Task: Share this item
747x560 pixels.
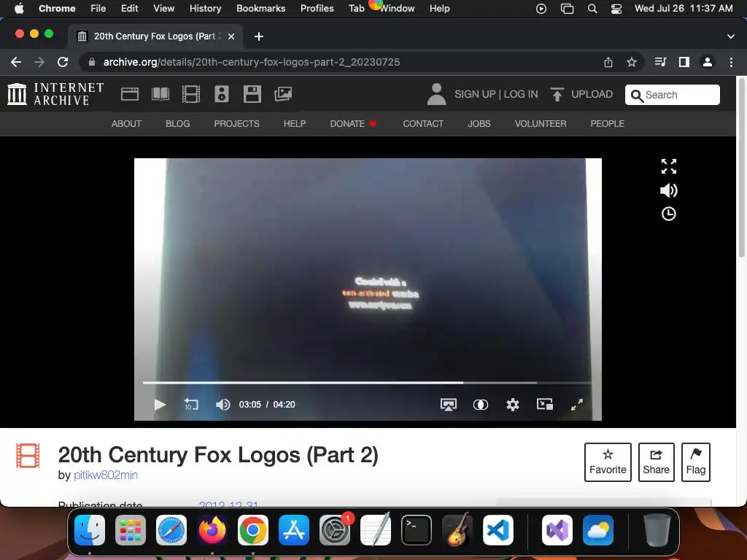Action: [656, 462]
